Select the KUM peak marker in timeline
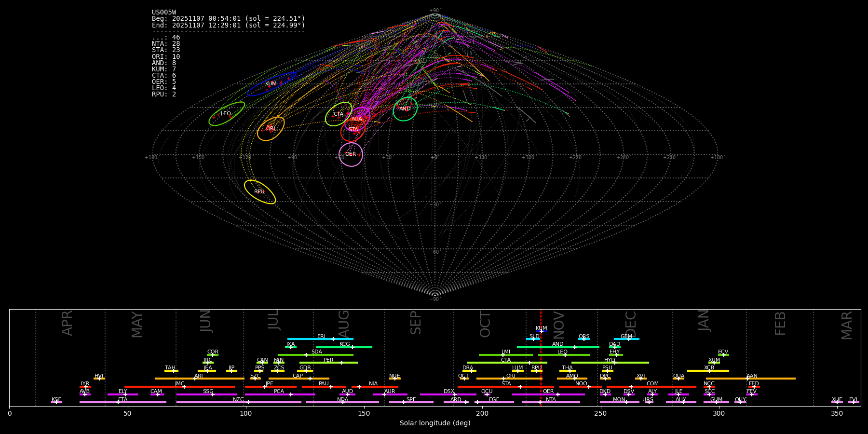 (x=541, y=331)
